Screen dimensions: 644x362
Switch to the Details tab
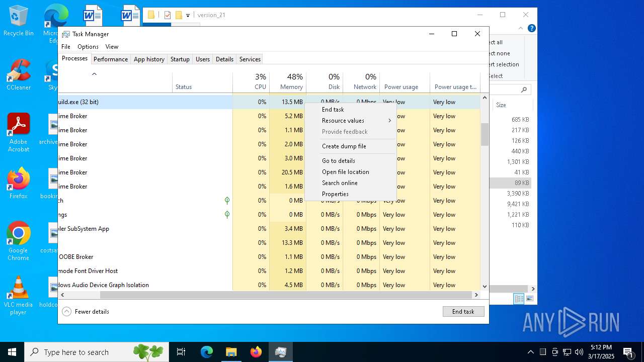pos(224,59)
